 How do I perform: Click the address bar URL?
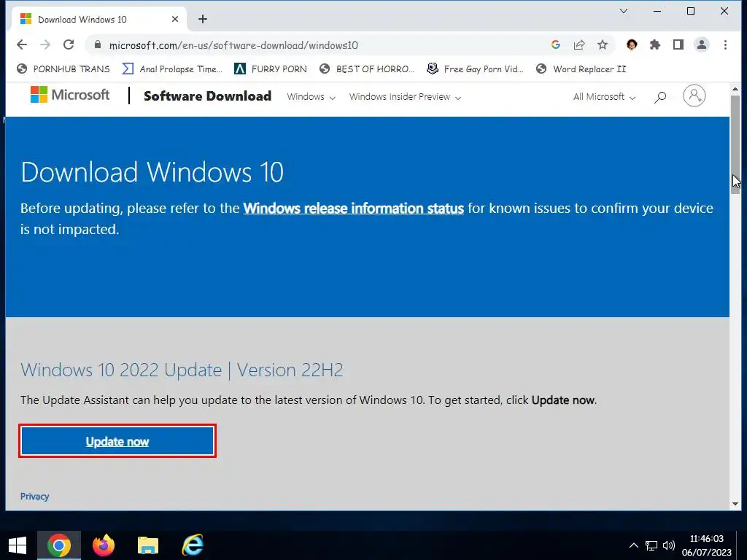(x=233, y=45)
